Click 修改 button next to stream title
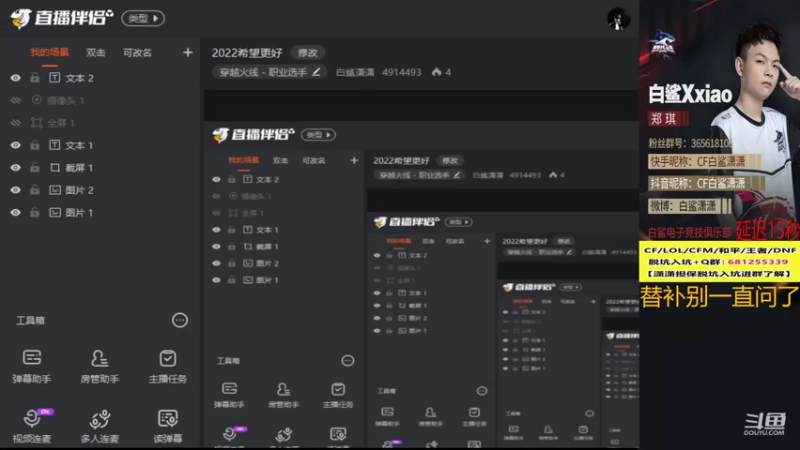 (x=308, y=53)
